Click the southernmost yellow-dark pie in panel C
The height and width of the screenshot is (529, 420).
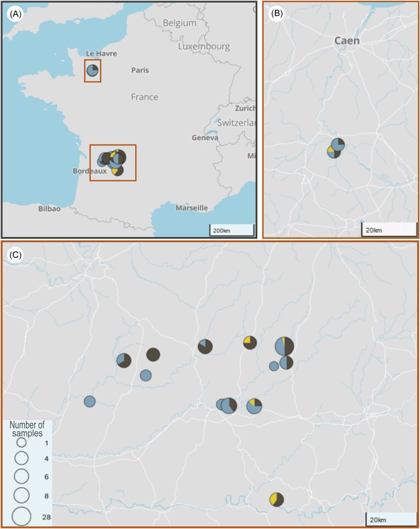pyautogui.click(x=277, y=499)
